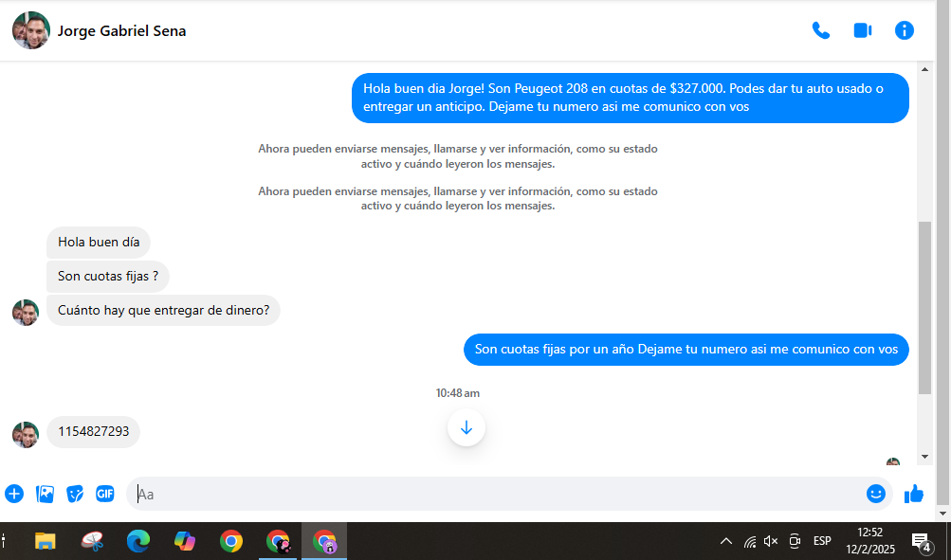Jump to latest messages with down arrow
The height and width of the screenshot is (560, 951).
click(x=466, y=428)
